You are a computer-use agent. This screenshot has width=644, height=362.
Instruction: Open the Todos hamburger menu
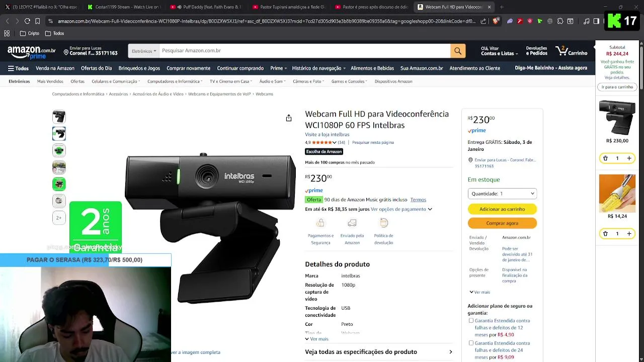[x=18, y=68]
